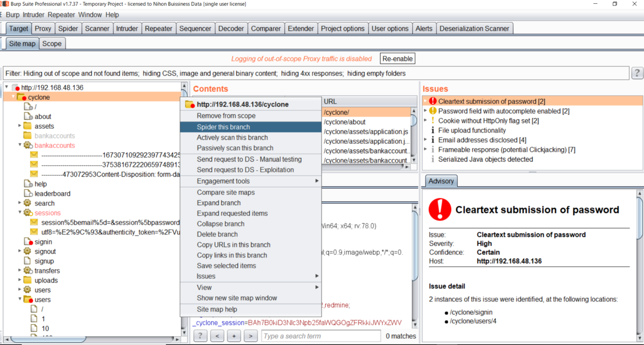Open the Engagement tools submenu

pyautogui.click(x=251, y=181)
